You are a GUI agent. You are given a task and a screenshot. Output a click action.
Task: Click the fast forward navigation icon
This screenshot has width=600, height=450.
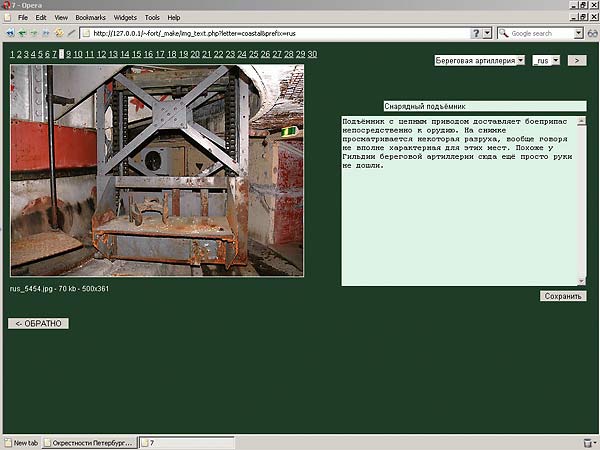[45, 33]
